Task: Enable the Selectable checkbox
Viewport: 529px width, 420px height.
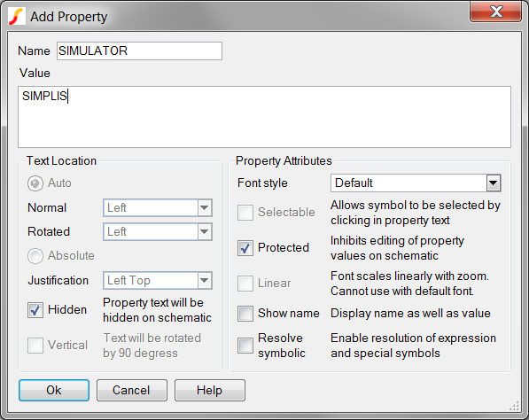Action: [x=245, y=213]
